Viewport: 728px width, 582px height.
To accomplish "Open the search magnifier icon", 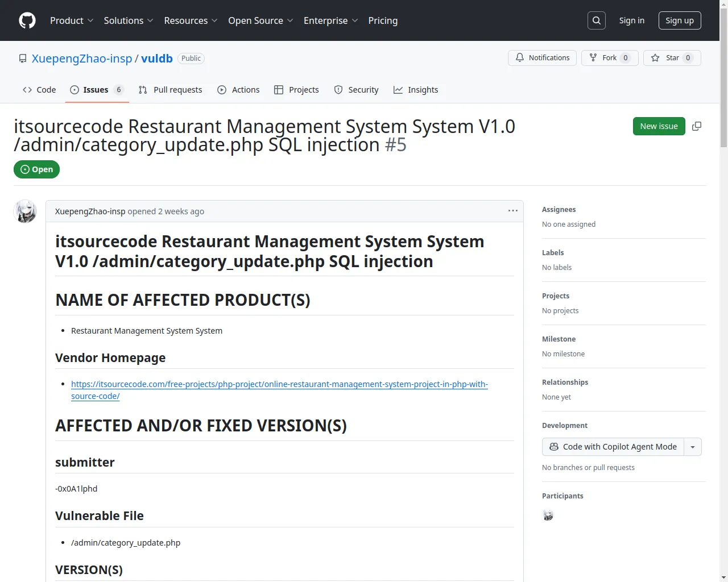I will (x=597, y=20).
